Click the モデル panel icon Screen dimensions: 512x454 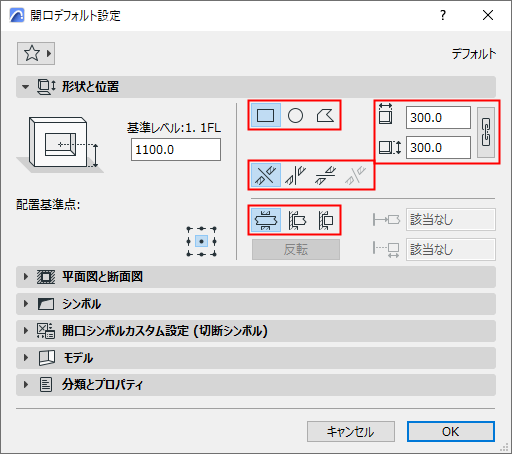(x=47, y=358)
